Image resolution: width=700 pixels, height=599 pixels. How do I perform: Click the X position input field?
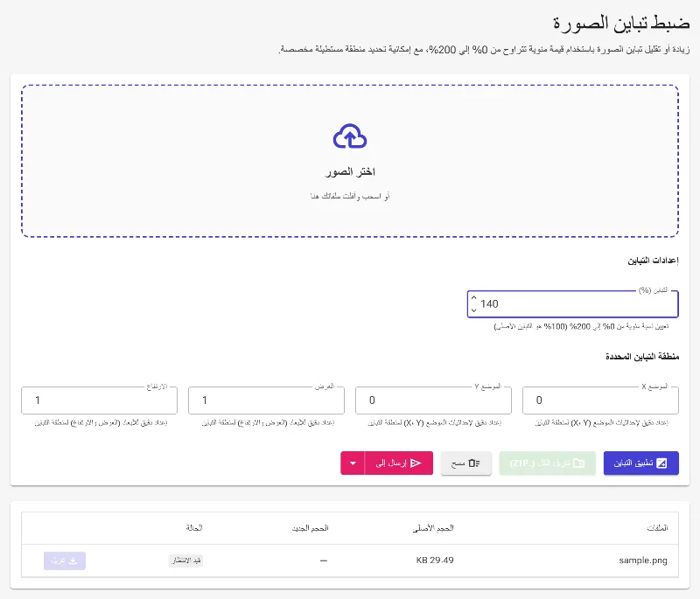tap(600, 400)
